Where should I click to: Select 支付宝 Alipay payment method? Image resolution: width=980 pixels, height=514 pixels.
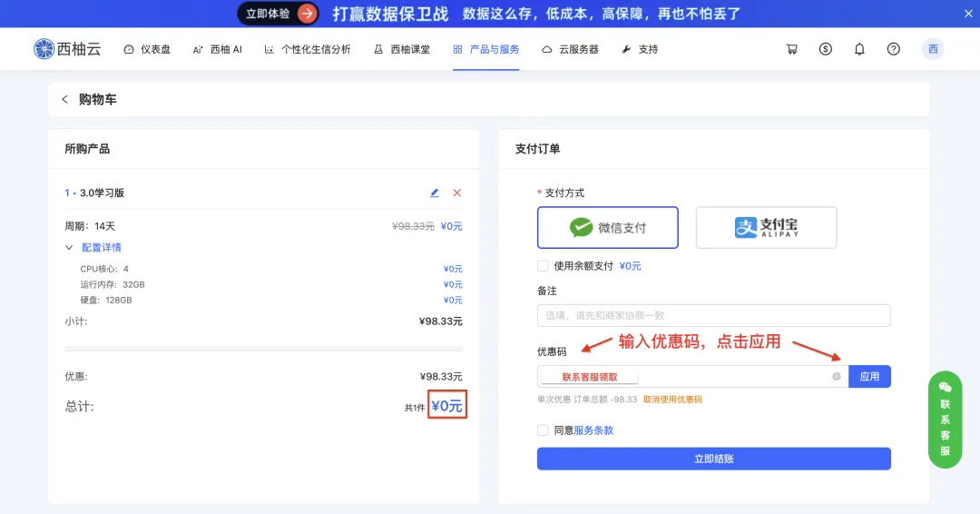click(766, 228)
